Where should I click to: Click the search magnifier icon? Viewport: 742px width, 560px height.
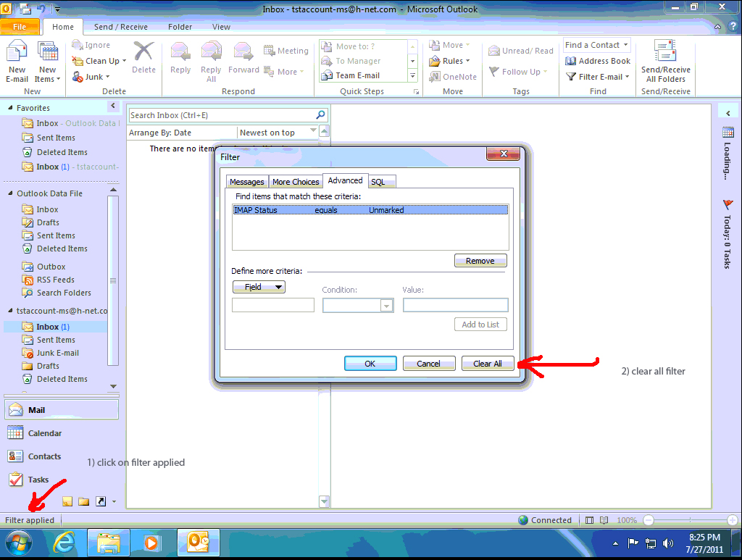[320, 115]
